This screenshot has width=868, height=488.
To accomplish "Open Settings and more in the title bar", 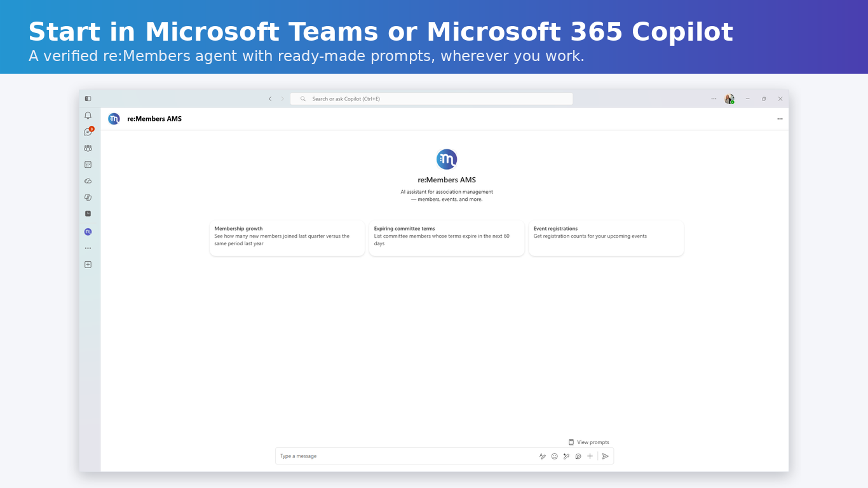I will 714,98.
